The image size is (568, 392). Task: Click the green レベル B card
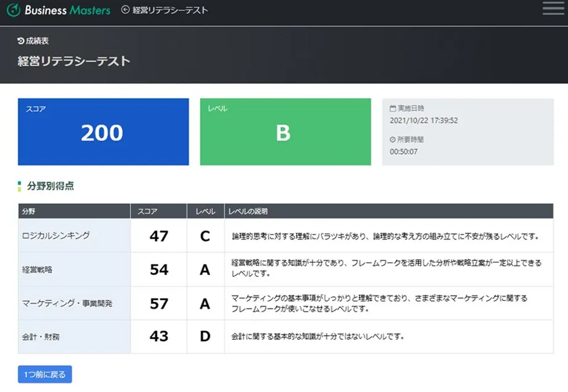[285, 132]
